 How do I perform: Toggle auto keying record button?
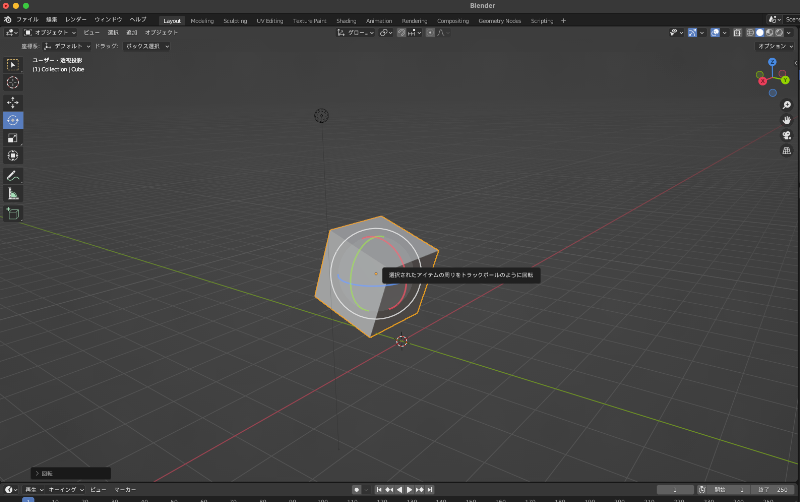[x=357, y=490]
